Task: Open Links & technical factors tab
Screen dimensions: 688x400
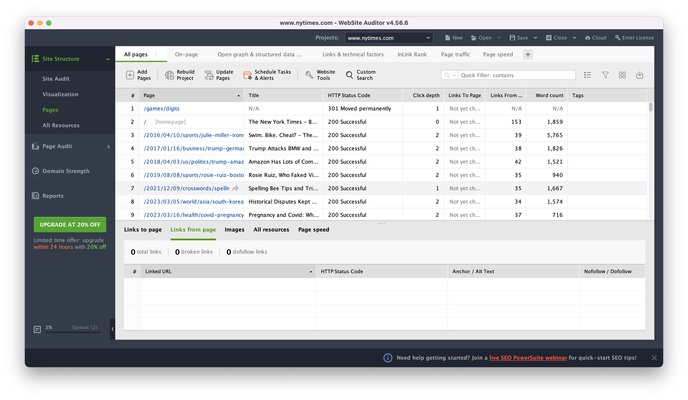Action: (353, 54)
